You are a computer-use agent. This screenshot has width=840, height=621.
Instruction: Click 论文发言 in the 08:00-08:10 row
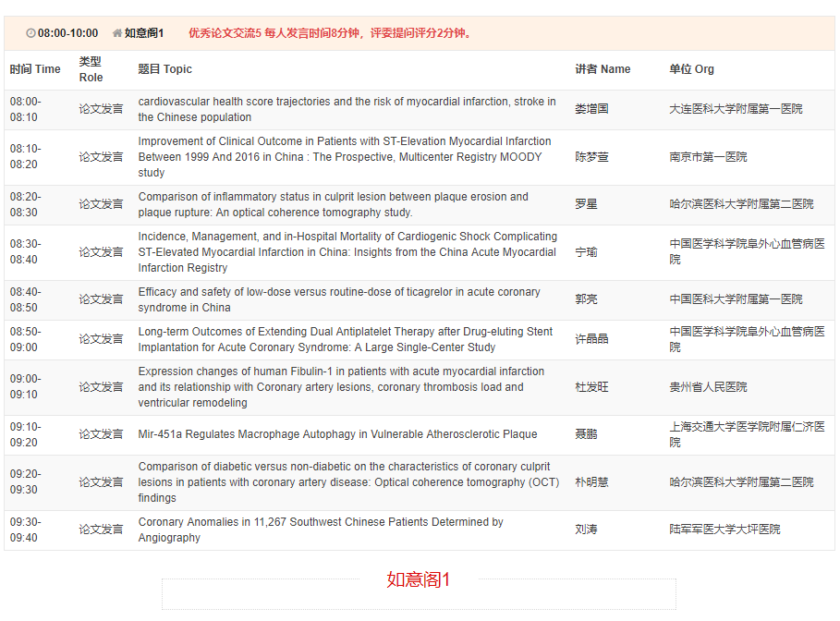[x=102, y=109]
